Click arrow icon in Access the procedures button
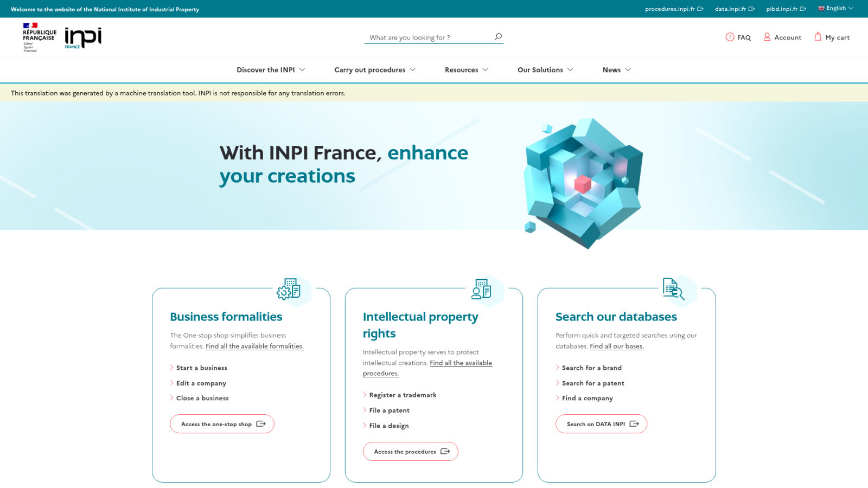This screenshot has height=488, width=868. [x=445, y=452]
